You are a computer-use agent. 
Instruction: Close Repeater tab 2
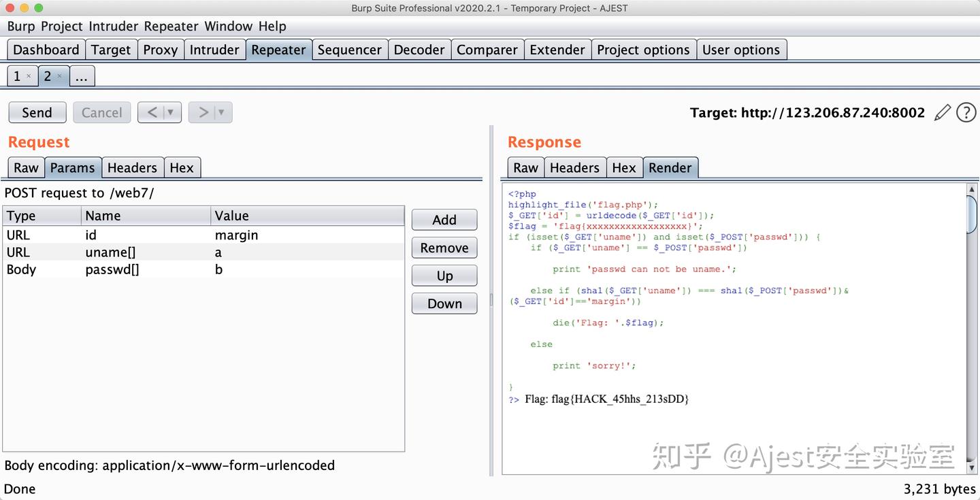pyautogui.click(x=59, y=76)
